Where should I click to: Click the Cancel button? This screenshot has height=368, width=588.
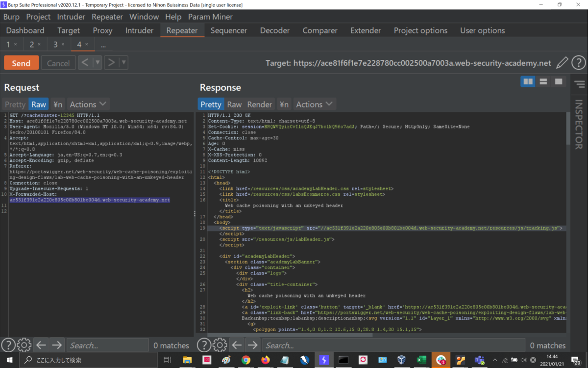pyautogui.click(x=58, y=63)
